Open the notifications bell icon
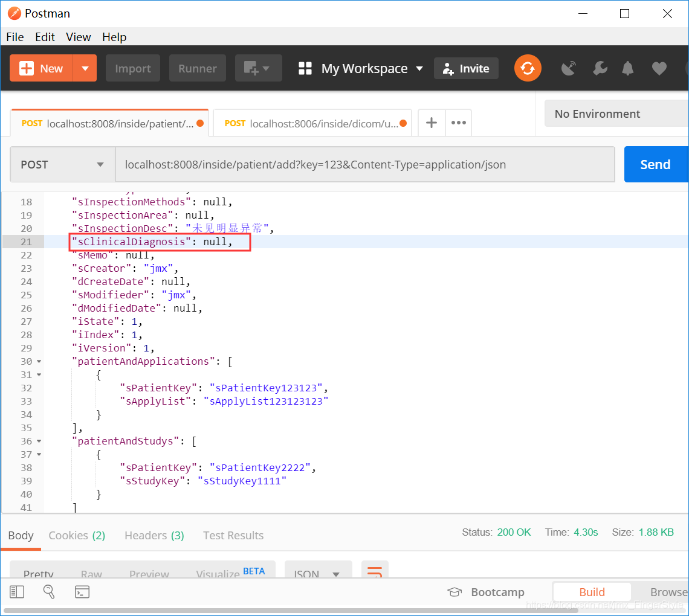This screenshot has height=616, width=689. coord(628,68)
